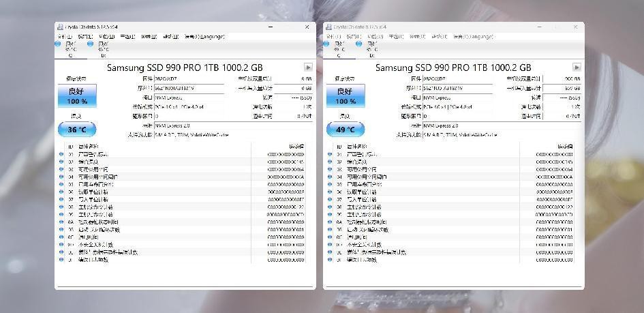Click status dot of attribute 05 in 36 °C window
Screen dimensions: 644x313
61,184
